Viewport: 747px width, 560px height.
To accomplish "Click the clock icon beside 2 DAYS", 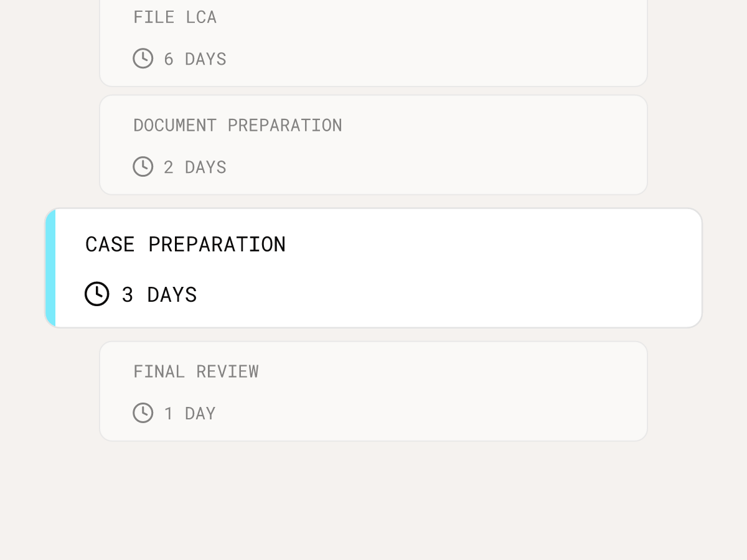I will (143, 167).
